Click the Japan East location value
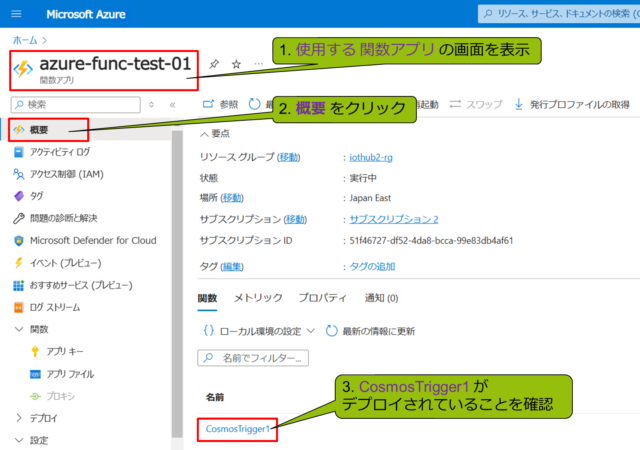This screenshot has width=640, height=450. [x=370, y=198]
